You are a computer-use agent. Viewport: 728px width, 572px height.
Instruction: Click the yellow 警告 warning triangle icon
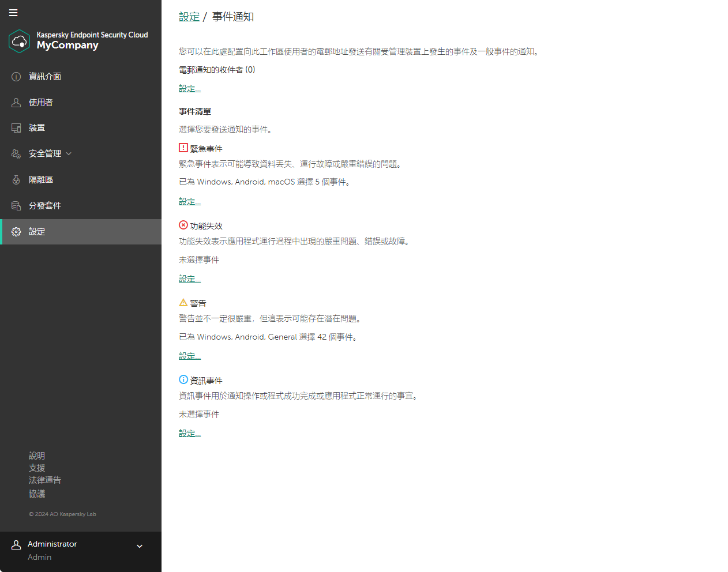[183, 303]
